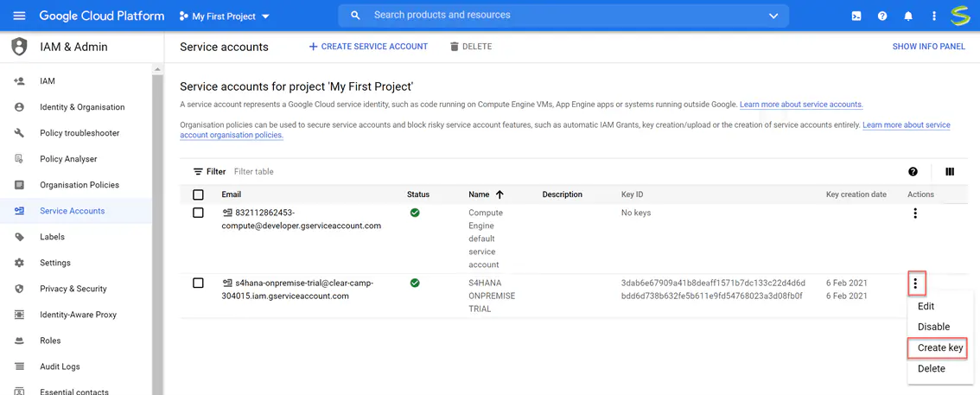Open the top bar more options menu
This screenshot has height=395, width=980.
tap(933, 16)
